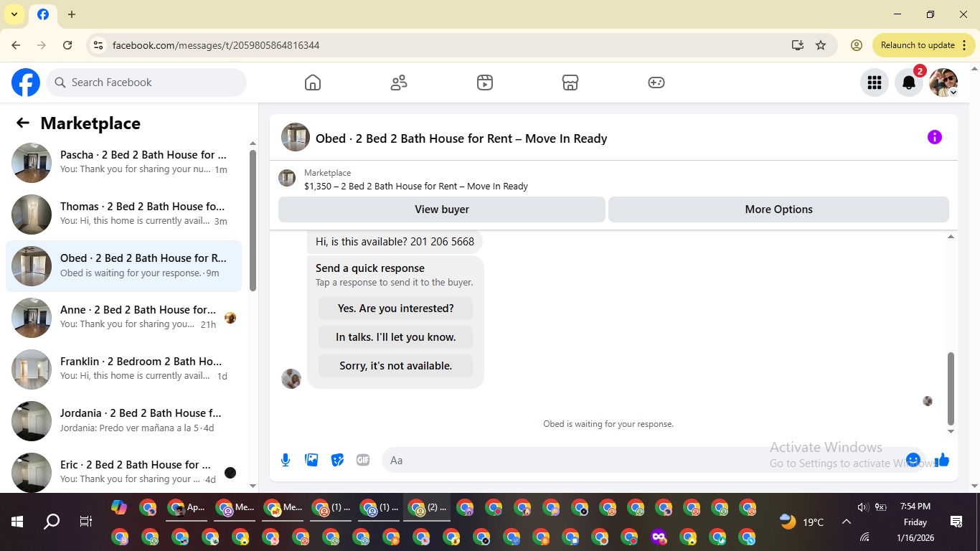Open Chrome profile icon
This screenshot has height=551, width=980.
tap(857, 45)
